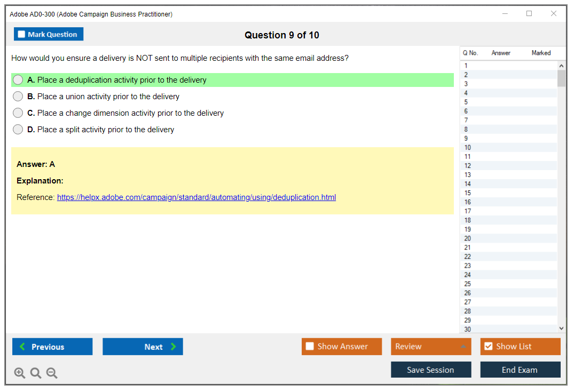Minimize the exam window

505,14
